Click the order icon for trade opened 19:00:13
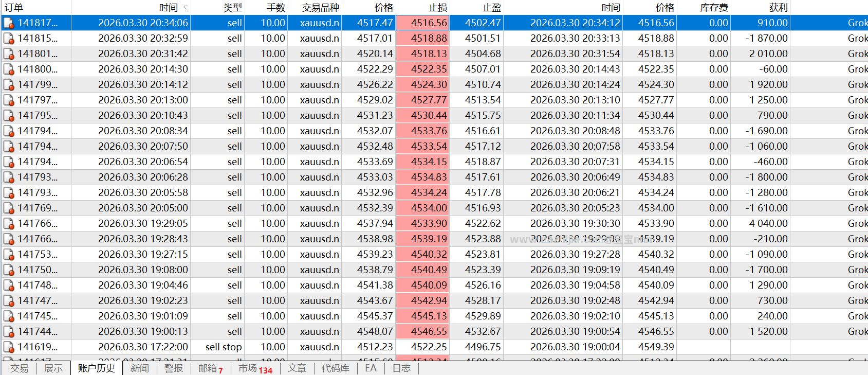Viewport: 868px width, 375px height. [9, 332]
